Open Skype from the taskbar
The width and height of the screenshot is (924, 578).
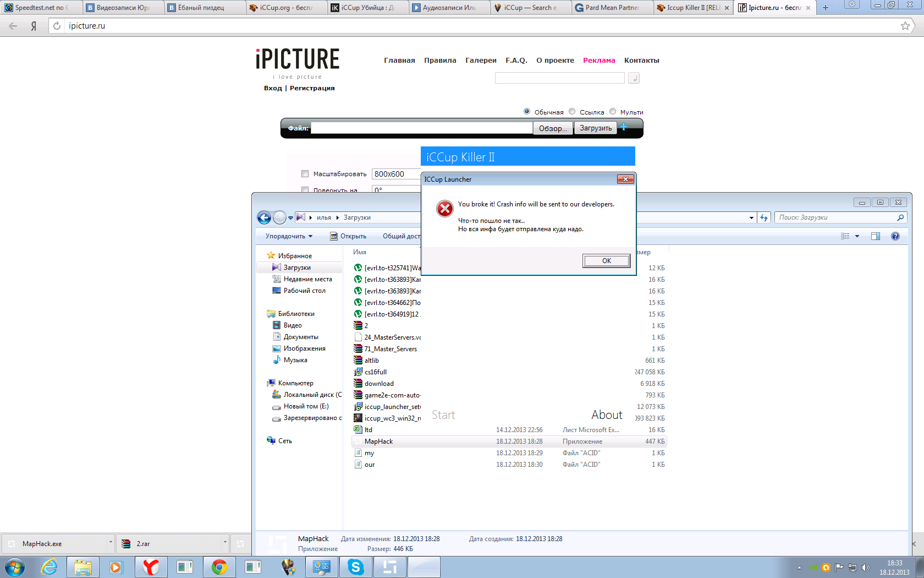click(356, 567)
